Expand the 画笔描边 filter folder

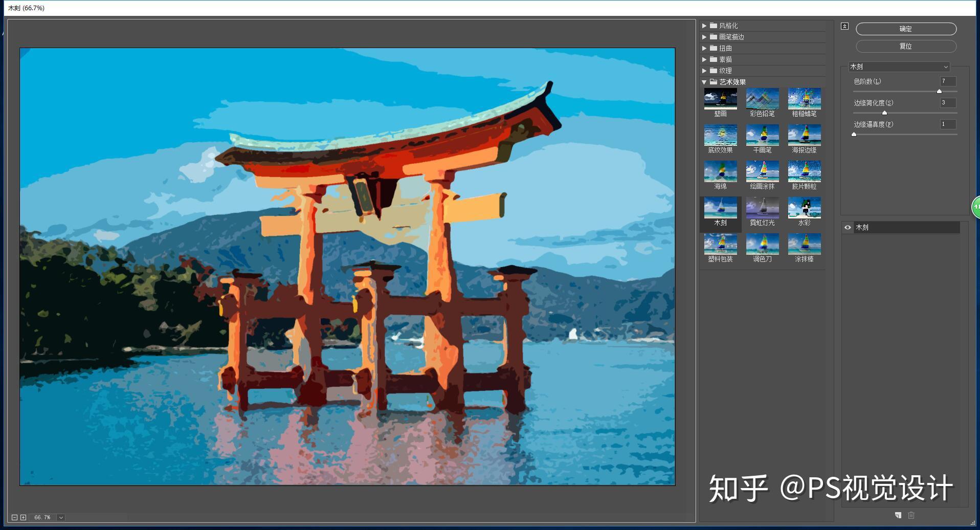point(704,37)
